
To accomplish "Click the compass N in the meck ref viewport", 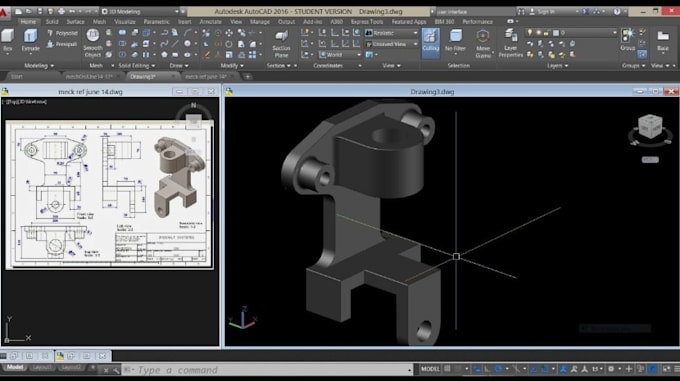I will [193, 105].
